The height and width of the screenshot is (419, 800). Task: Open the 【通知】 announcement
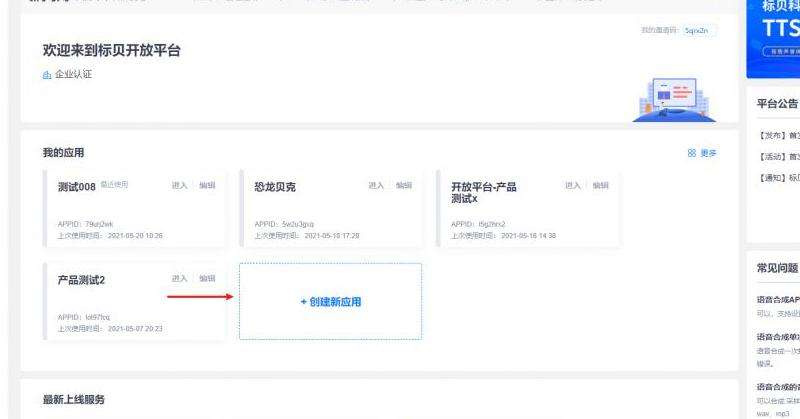point(778,178)
